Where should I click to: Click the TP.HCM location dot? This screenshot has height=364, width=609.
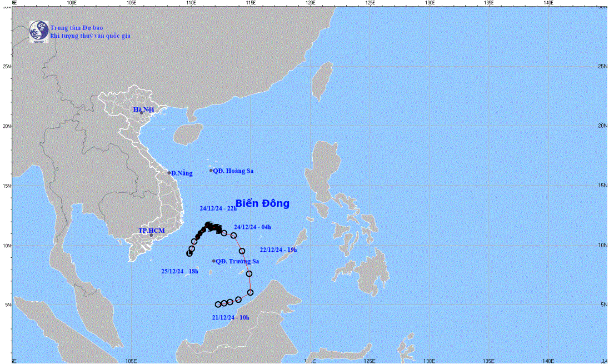click(151, 235)
